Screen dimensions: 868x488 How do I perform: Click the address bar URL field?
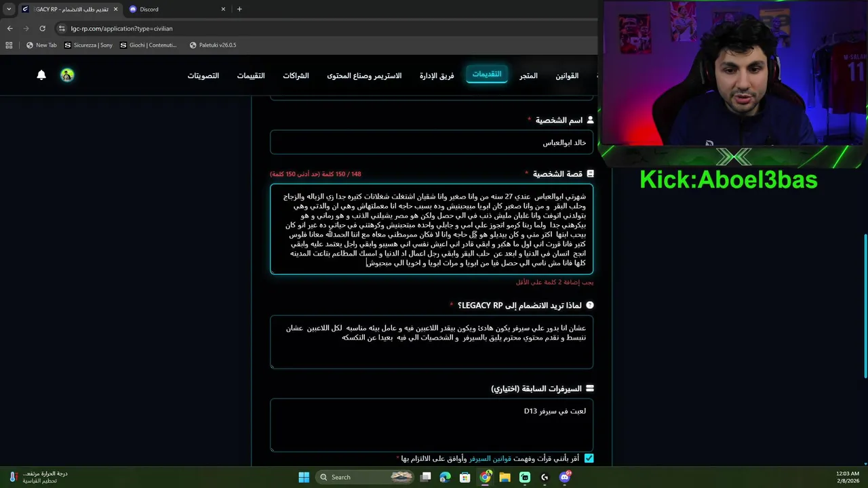[325, 28]
